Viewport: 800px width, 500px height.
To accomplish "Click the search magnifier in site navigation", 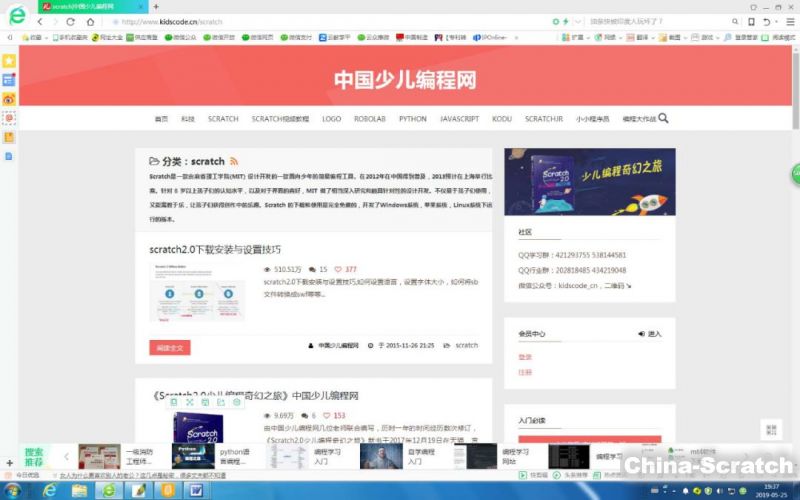I will click(x=663, y=118).
